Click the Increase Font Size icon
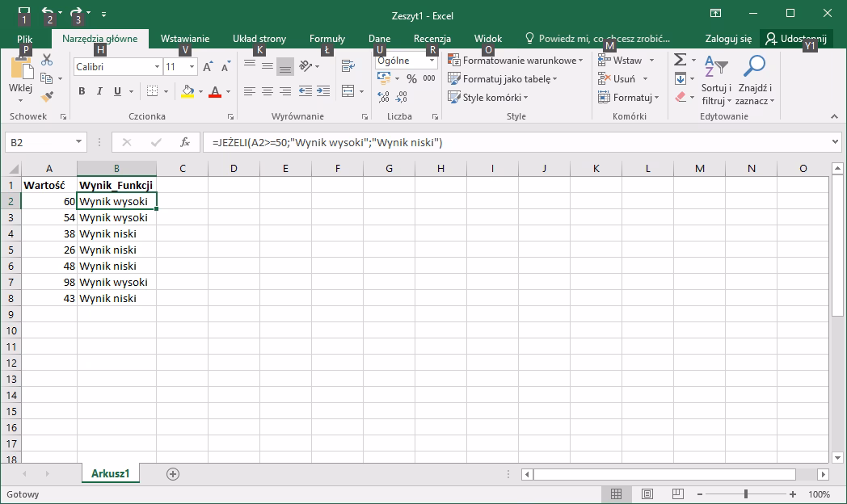 (208, 67)
